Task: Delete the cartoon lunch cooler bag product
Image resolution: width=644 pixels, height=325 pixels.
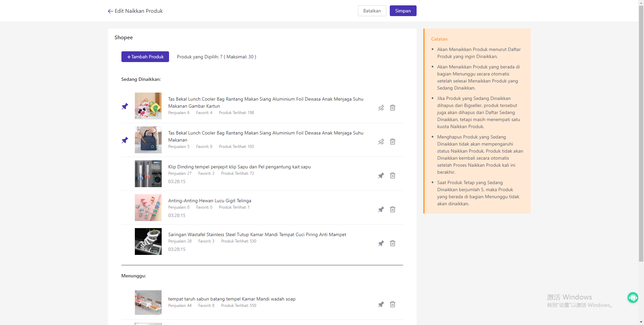Action: 392,108
